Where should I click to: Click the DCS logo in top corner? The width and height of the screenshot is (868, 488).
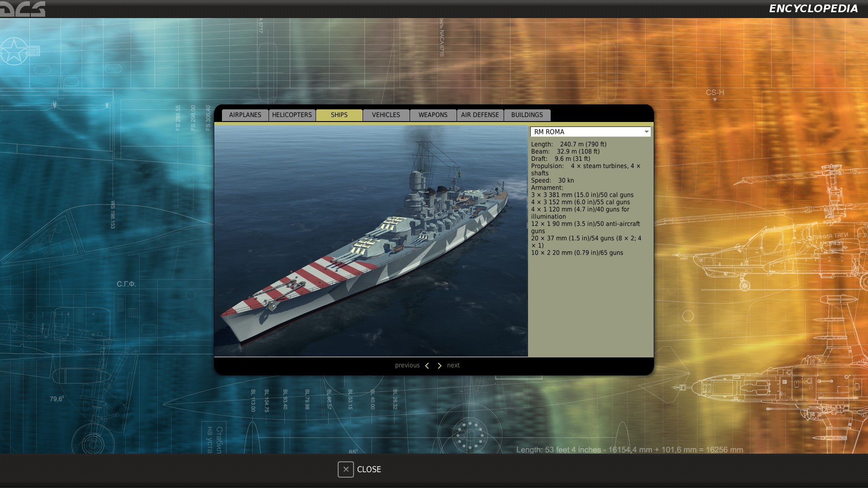click(23, 9)
